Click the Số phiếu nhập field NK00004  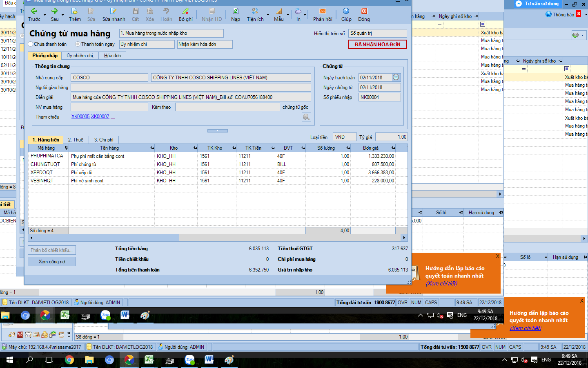coord(380,97)
